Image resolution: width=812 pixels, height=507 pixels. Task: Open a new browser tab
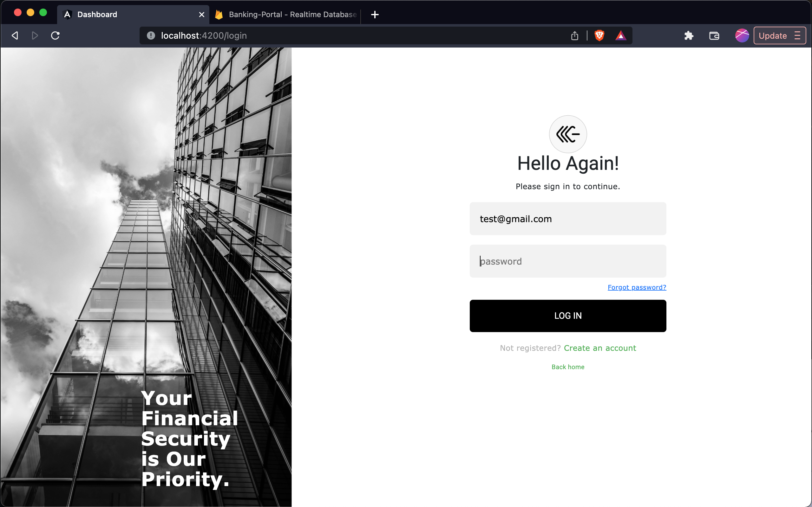(375, 15)
